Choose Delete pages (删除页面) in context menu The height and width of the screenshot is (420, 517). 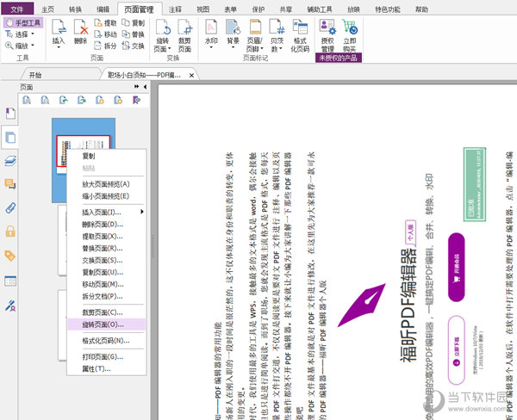[x=102, y=224]
